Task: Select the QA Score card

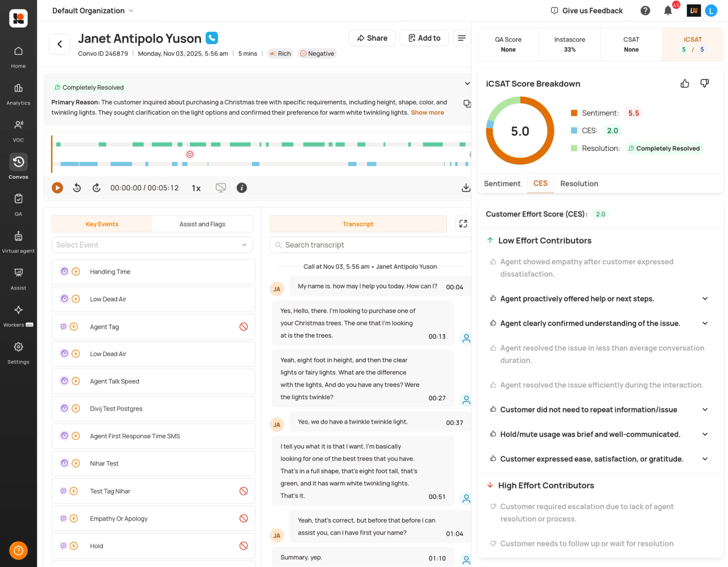Action: click(508, 45)
